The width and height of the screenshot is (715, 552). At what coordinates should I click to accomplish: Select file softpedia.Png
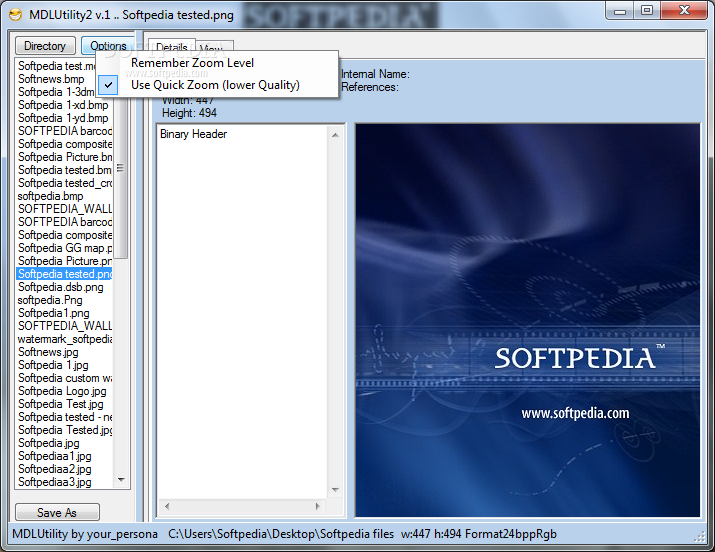[x=50, y=300]
